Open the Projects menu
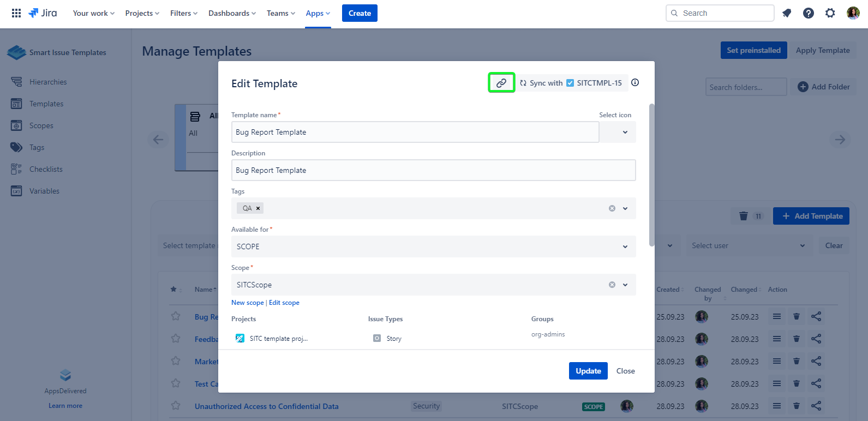 pyautogui.click(x=142, y=13)
